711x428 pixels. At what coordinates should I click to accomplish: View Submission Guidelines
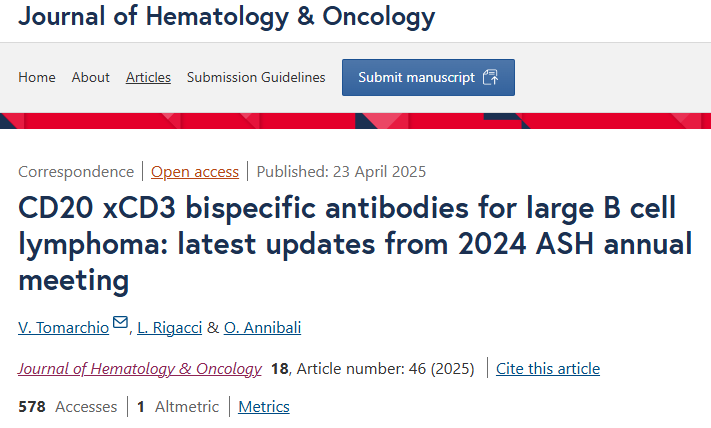coord(256,77)
